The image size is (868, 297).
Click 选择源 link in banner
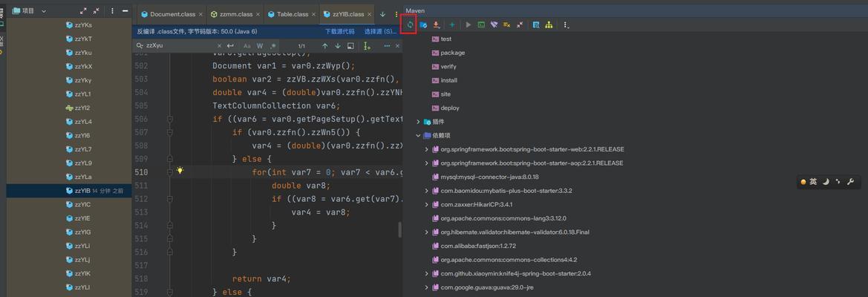click(x=380, y=31)
